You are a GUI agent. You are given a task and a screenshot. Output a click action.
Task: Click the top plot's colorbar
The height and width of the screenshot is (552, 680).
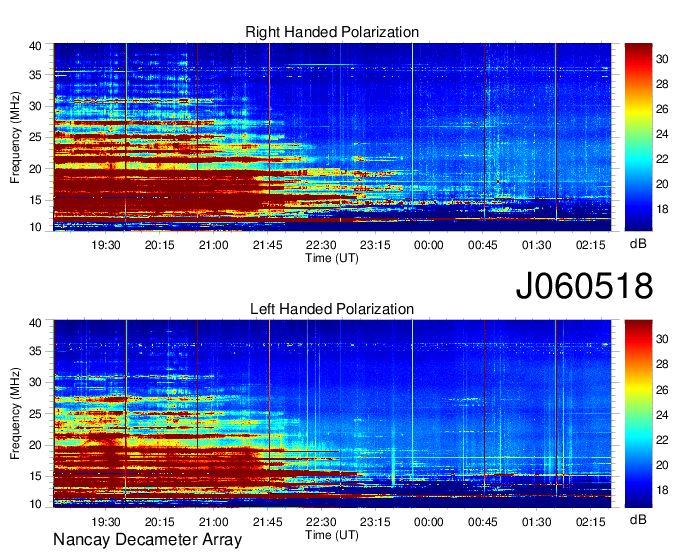(x=638, y=137)
